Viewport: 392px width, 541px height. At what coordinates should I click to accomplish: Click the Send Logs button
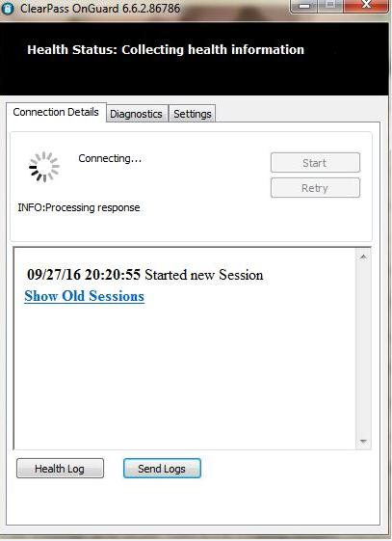click(x=162, y=469)
